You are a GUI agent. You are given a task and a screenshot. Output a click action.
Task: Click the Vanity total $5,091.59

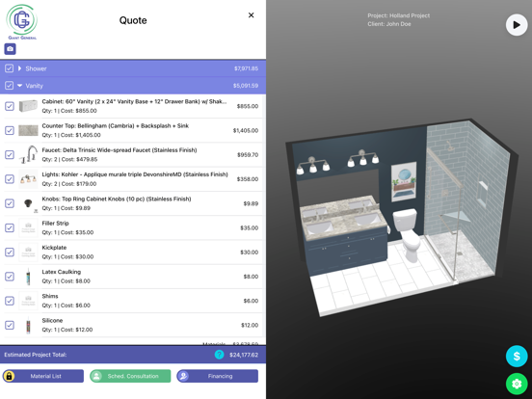point(246,86)
